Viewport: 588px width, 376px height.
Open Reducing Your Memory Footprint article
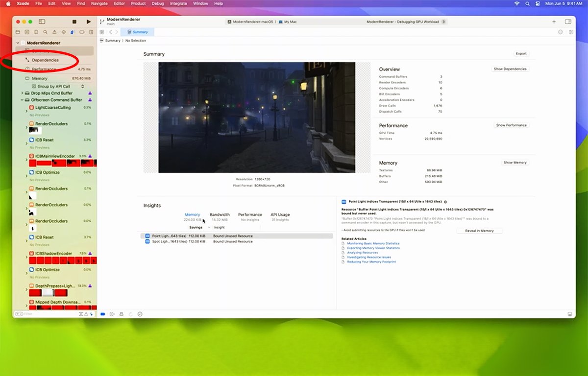(371, 262)
